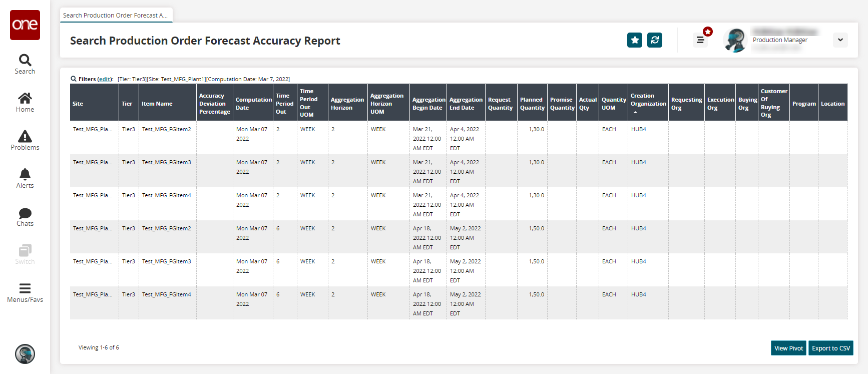Click the filters edit link
The height and width of the screenshot is (374, 868).
click(x=105, y=79)
